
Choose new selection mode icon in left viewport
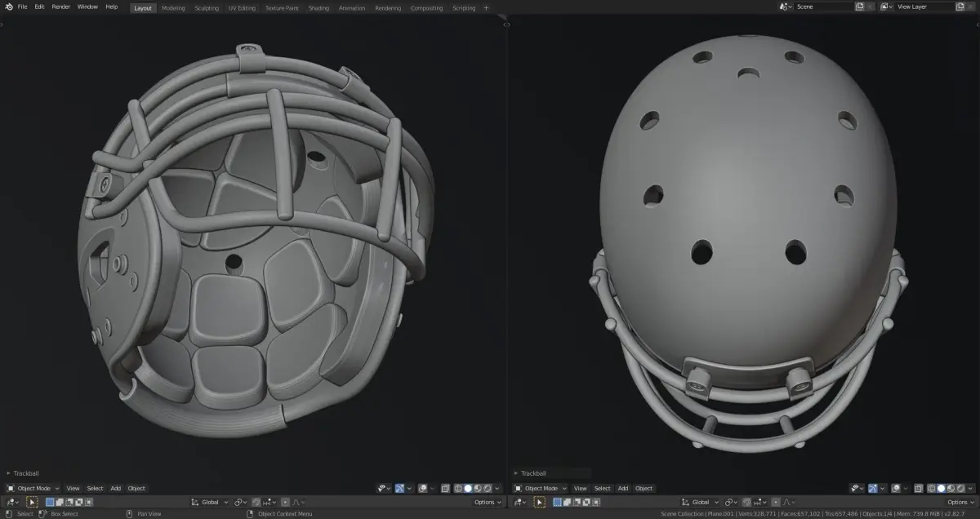pyautogui.click(x=50, y=502)
